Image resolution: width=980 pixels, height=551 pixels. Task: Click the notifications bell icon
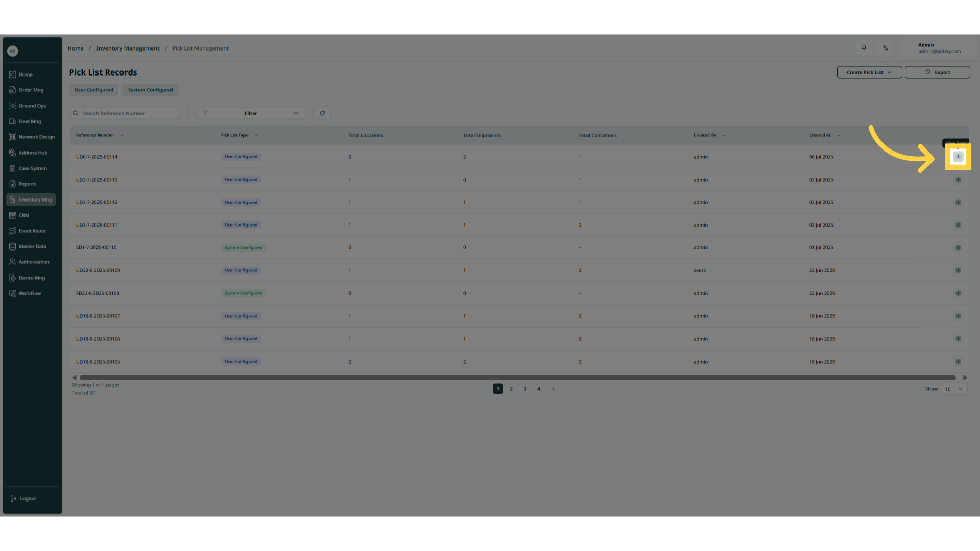[864, 48]
